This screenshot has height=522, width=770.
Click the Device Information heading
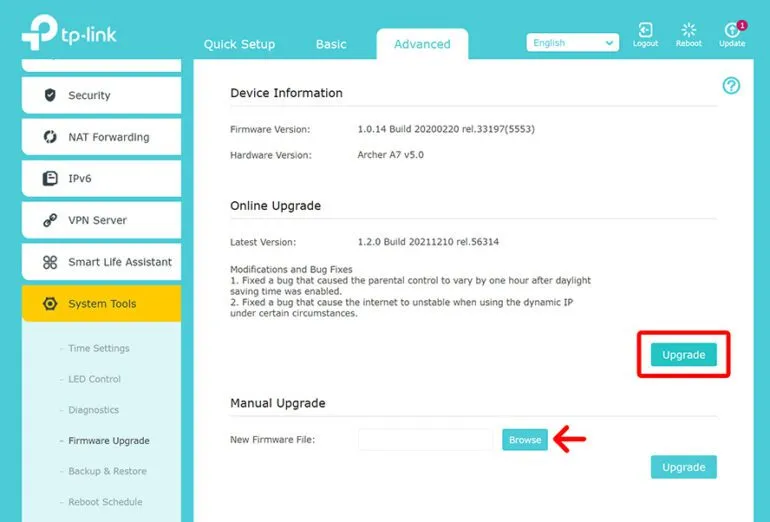coord(286,93)
